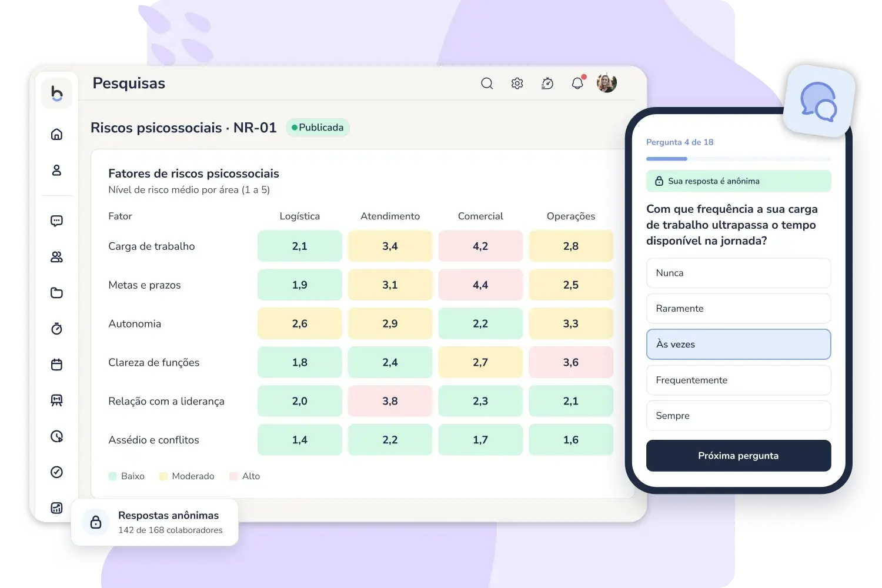Select the 'Nunca' answer option
This screenshot has width=882, height=588.
[739, 273]
